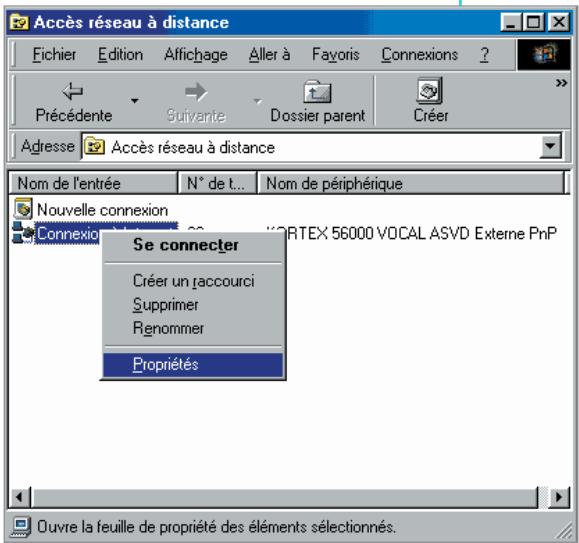
Task: Expand the Précédente history dropdown arrow
Action: (135, 100)
